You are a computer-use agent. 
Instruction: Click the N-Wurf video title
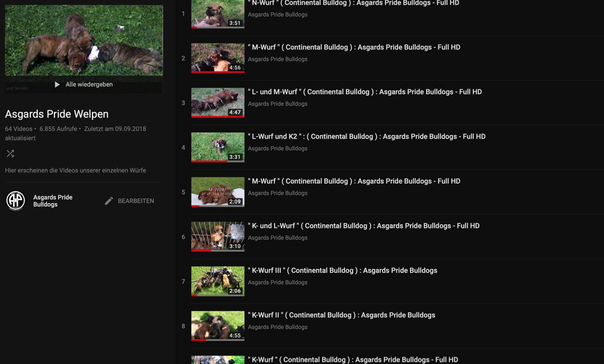point(353,3)
